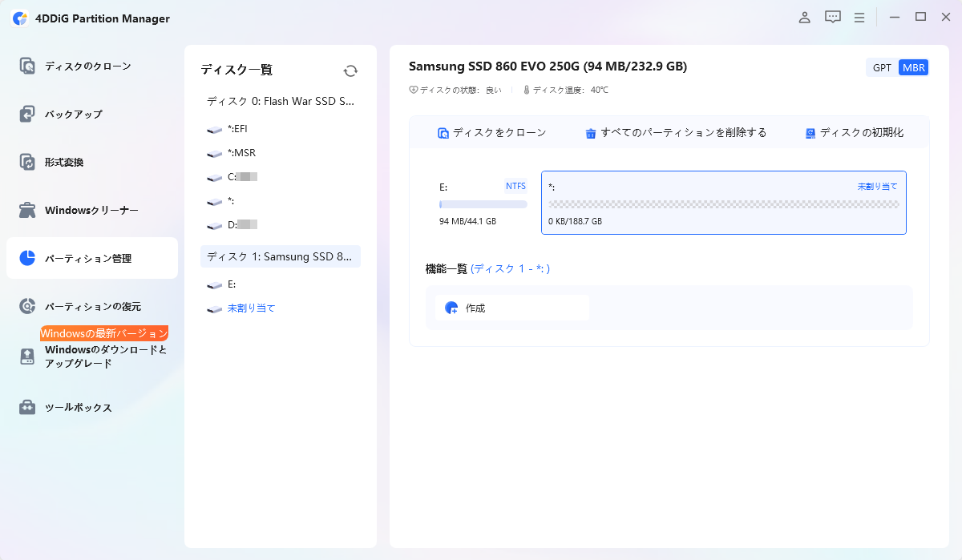Click (ディスク 1 - *: ) link
Viewport: 962px width, 560px height.
coord(510,269)
